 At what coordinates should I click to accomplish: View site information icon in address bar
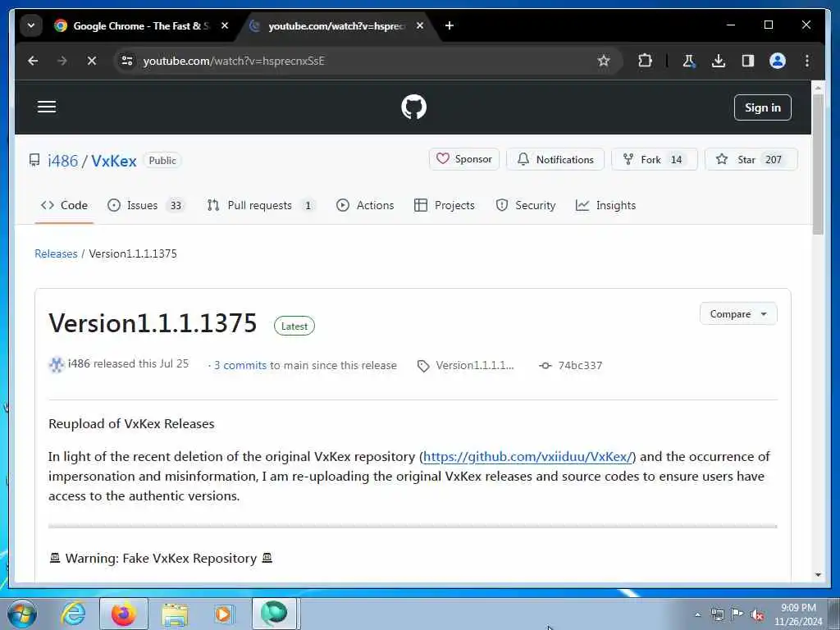[127, 61]
